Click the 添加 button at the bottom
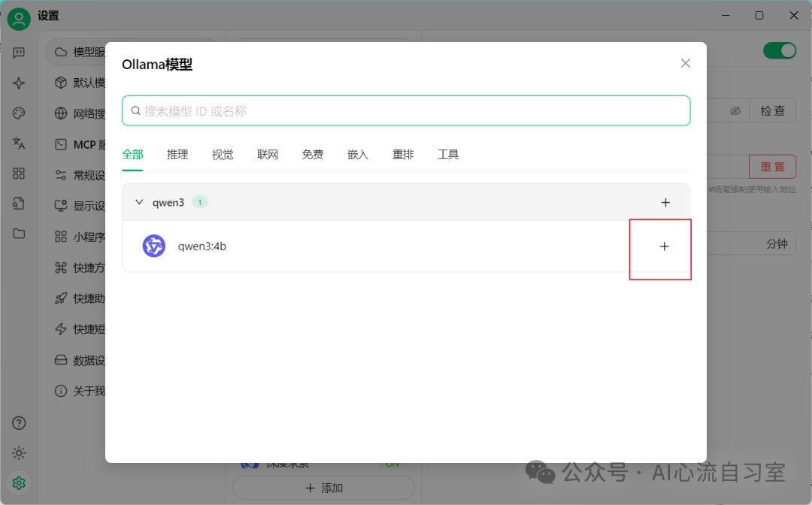The image size is (812, 505). click(323, 488)
